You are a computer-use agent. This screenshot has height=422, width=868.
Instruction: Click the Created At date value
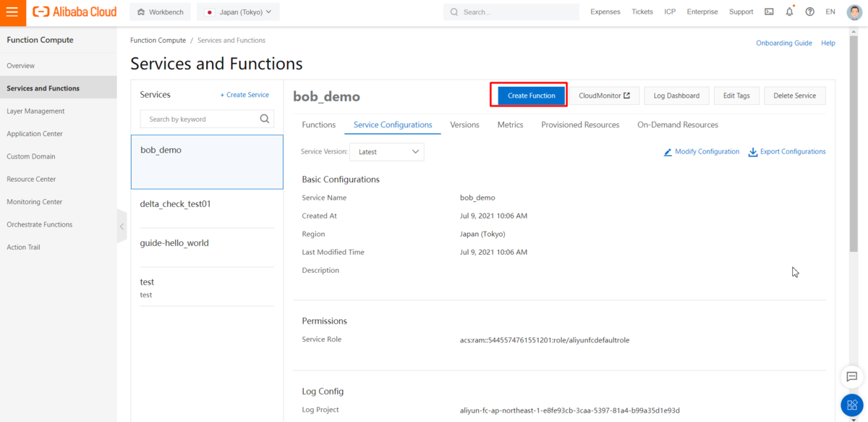(x=493, y=216)
